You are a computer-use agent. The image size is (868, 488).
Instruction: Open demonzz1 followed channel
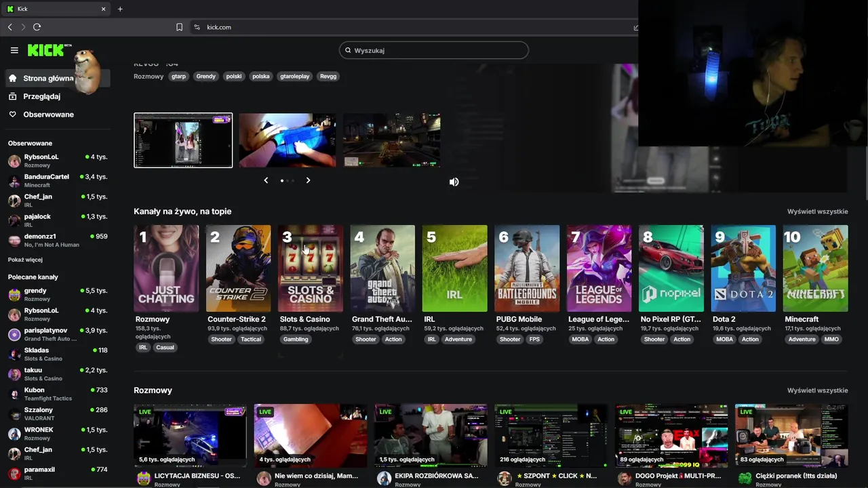58,240
